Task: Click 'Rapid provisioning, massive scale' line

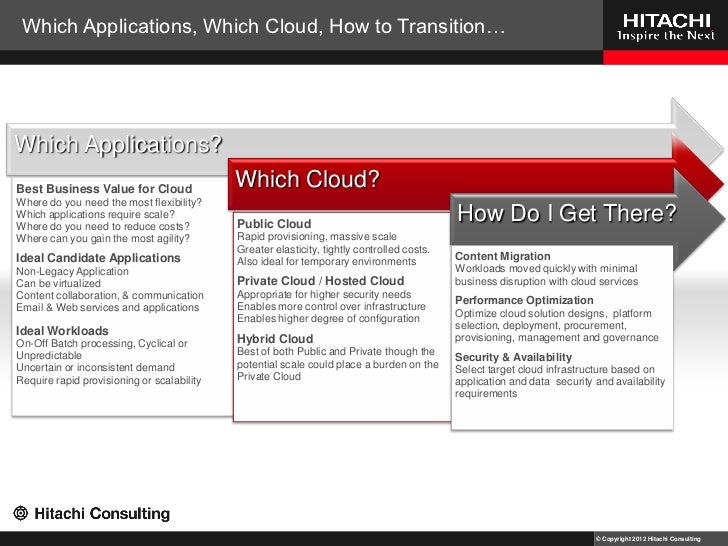Action: [317, 237]
